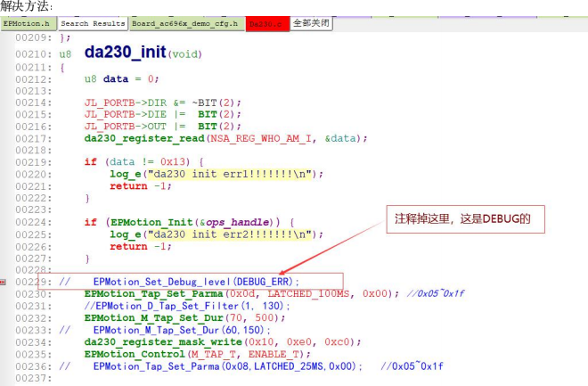This screenshot has width=588, height=386.
Task: Click line number 00210
Action: 34,54
